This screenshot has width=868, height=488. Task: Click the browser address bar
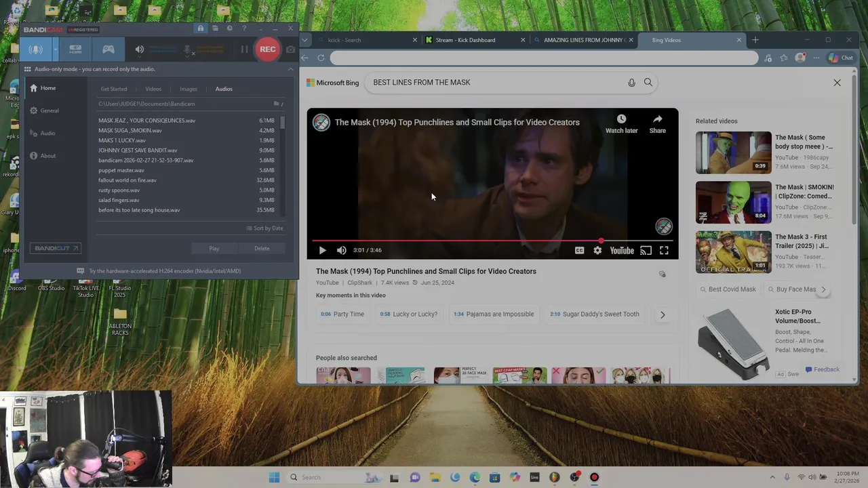[x=544, y=58]
